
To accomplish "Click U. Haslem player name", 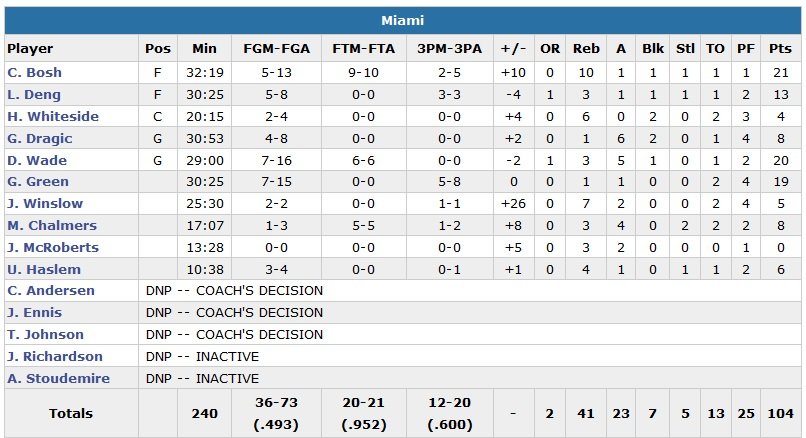I will [x=43, y=270].
